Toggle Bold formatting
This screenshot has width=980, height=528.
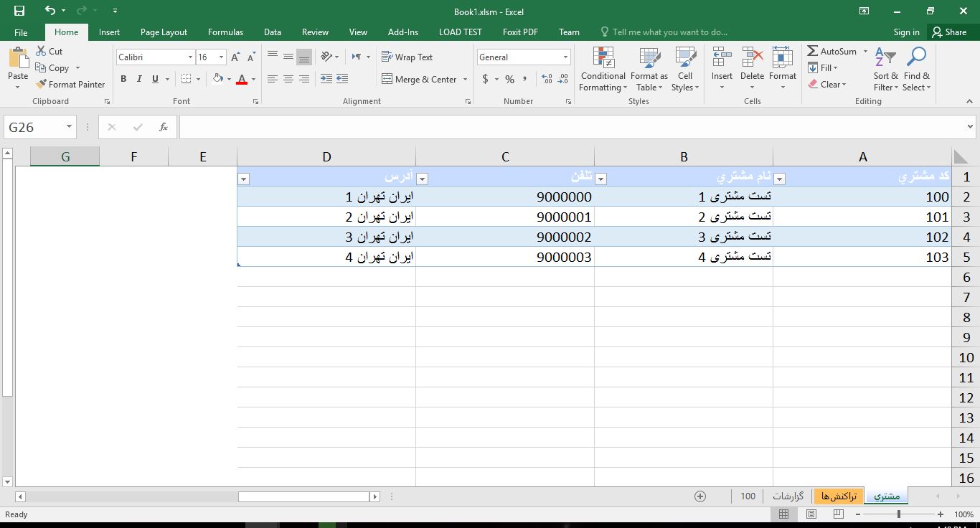(123, 79)
